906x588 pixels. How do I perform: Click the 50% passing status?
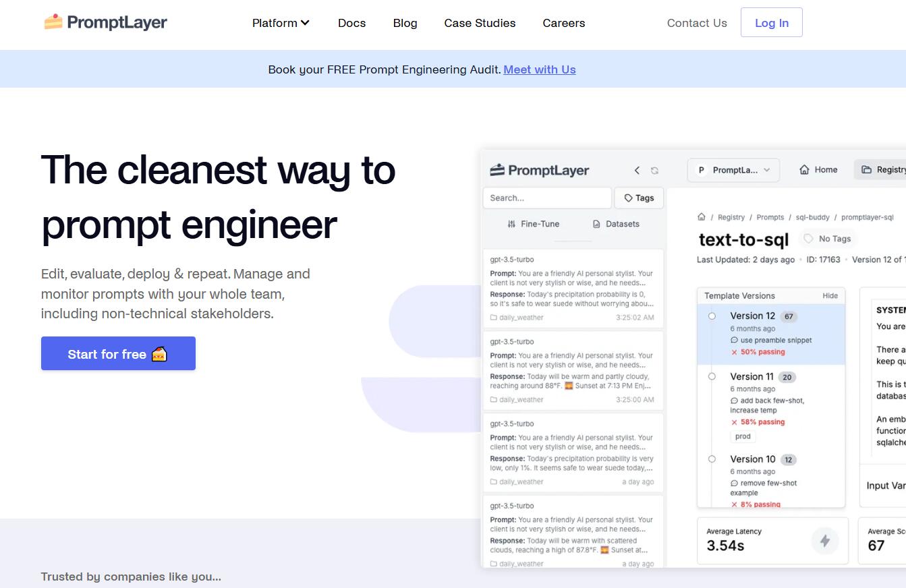click(x=758, y=352)
